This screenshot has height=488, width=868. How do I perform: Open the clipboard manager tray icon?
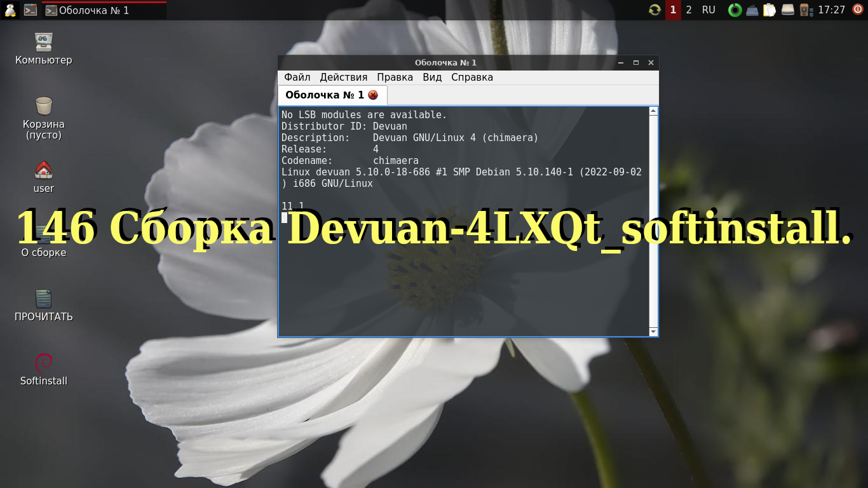(770, 10)
